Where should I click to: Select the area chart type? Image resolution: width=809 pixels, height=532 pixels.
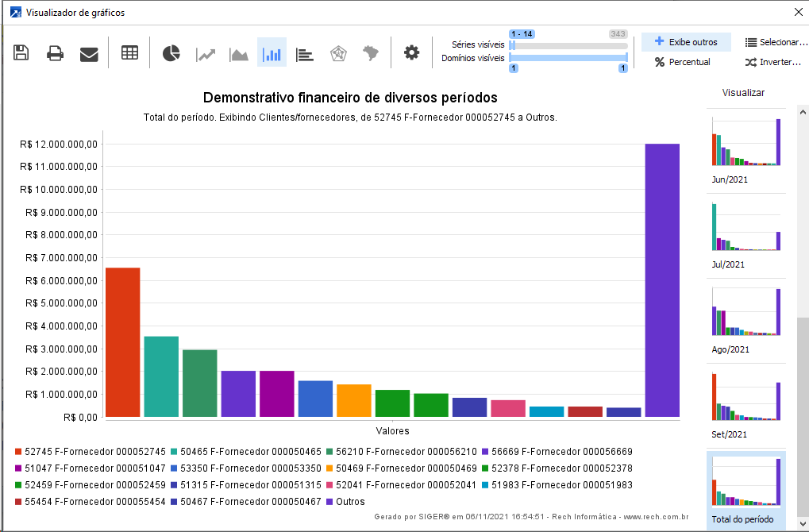pyautogui.click(x=239, y=53)
